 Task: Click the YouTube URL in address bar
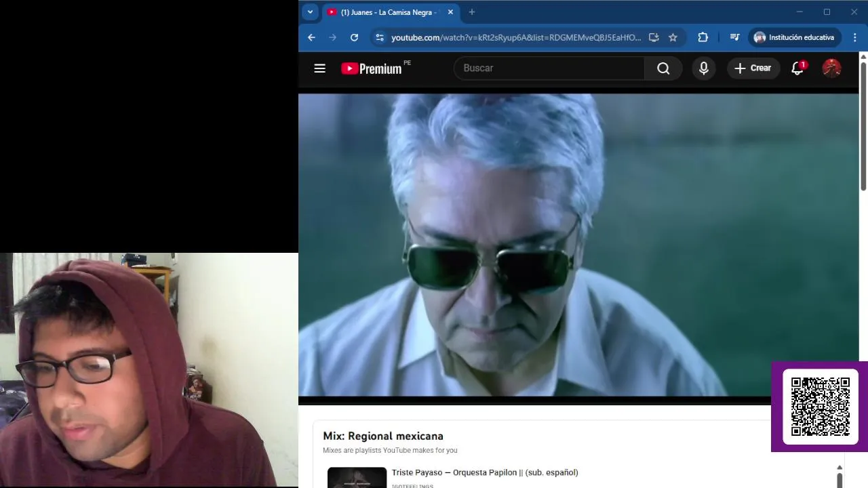tap(516, 37)
